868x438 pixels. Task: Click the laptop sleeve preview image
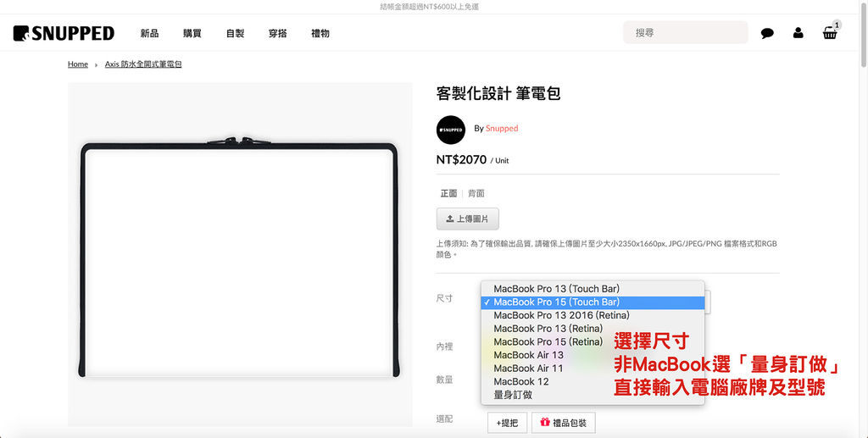240,254
